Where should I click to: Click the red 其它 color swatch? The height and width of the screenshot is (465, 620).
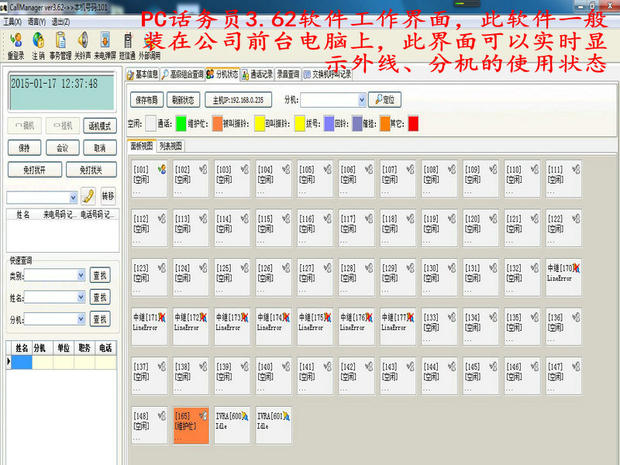[x=413, y=124]
